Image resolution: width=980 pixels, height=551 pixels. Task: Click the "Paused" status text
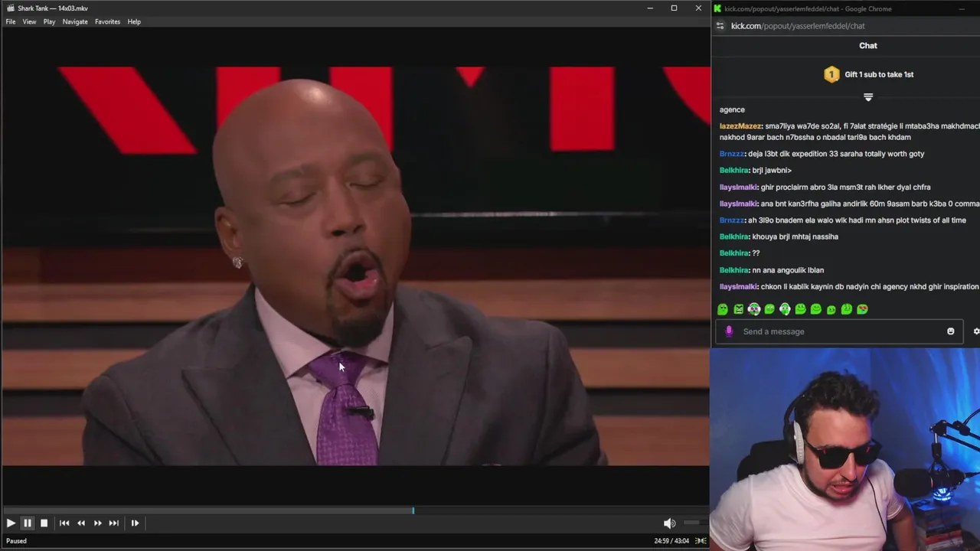click(x=16, y=541)
